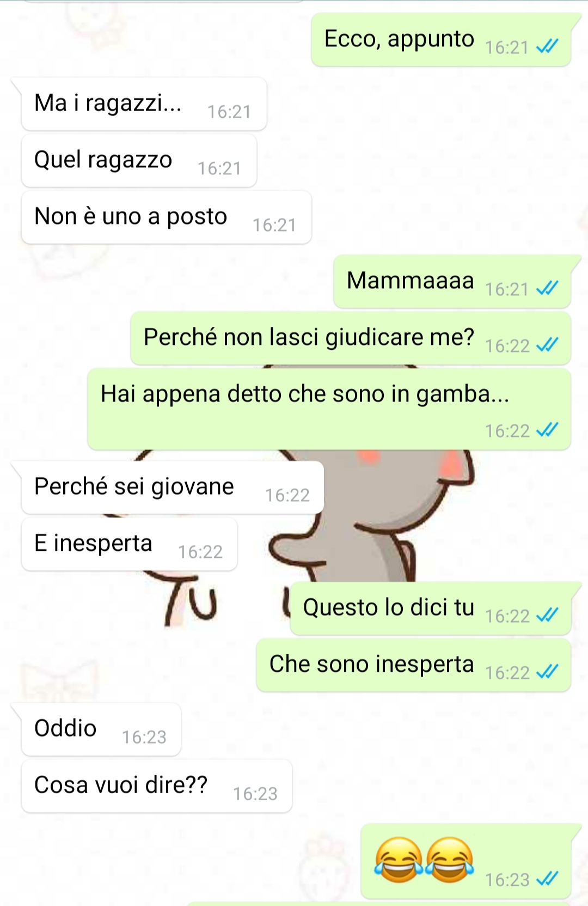Tap read receipt on the laughing emoji message
This screenshot has width=588, height=906.
[547, 879]
